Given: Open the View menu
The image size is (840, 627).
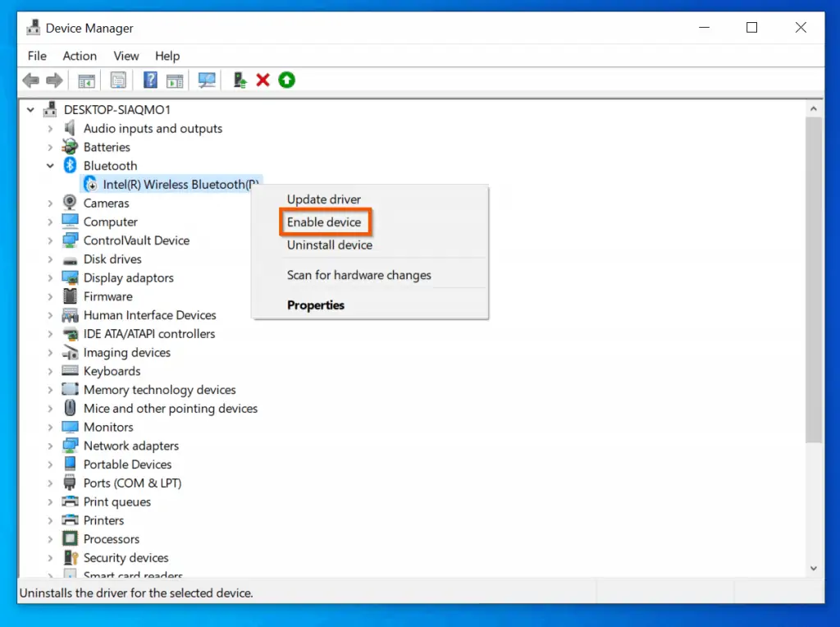Looking at the screenshot, I should pos(126,56).
